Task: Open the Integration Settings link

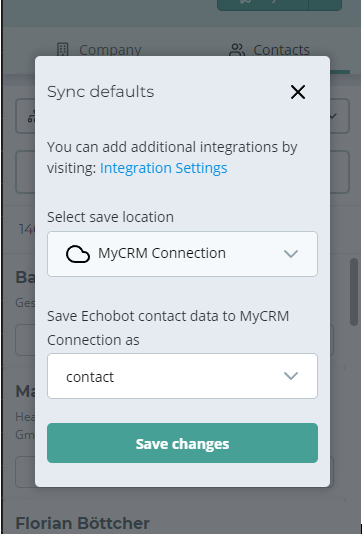Action: (163, 168)
